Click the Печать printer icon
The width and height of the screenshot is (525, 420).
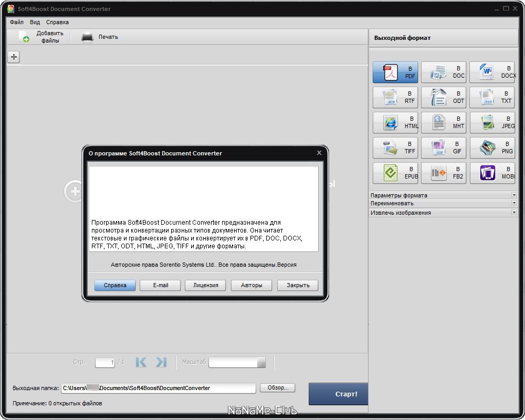point(87,37)
